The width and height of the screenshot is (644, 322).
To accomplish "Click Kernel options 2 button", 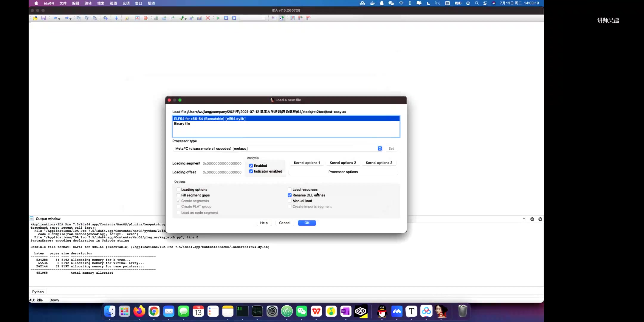I will pos(343,163).
